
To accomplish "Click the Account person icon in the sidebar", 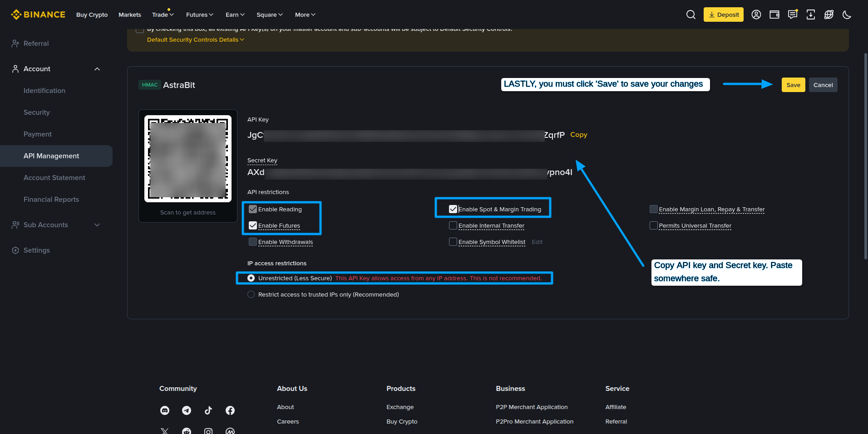I will click(x=15, y=69).
